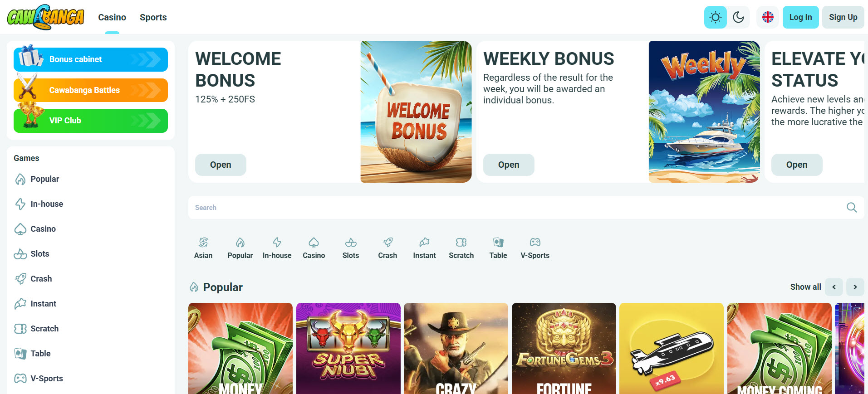
Task: Click the Log In button
Action: point(800,17)
